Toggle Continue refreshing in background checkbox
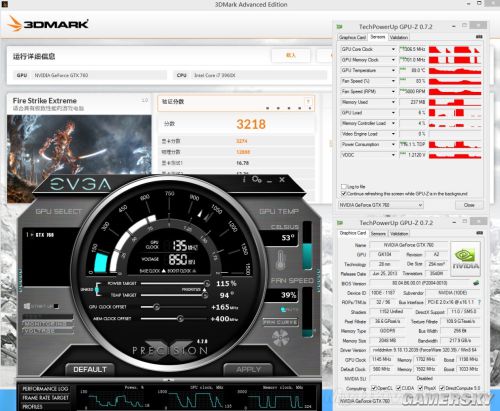Viewport: 500px width, 411px height. coord(344,194)
